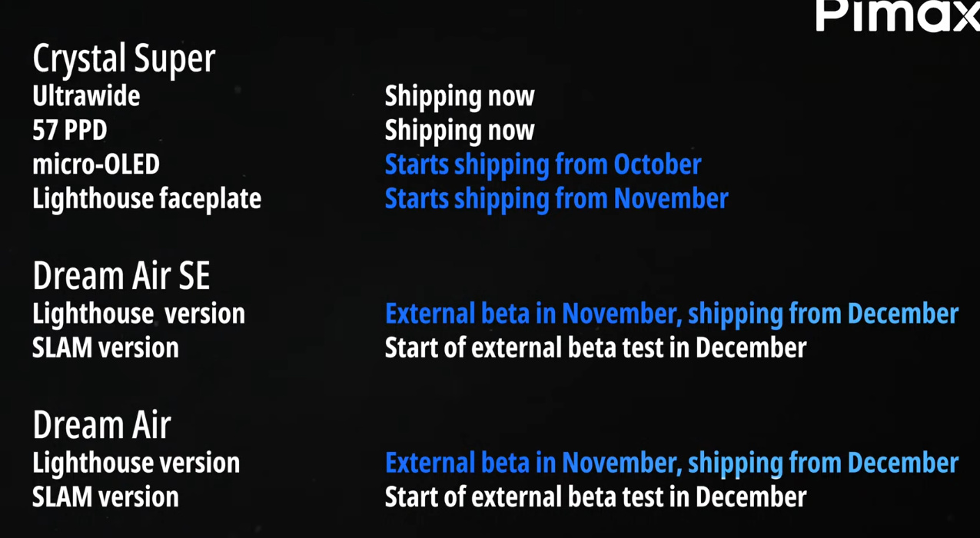Click Dream Air SE Lighthouse version label
Viewport: 980px width, 538px height.
point(139,314)
